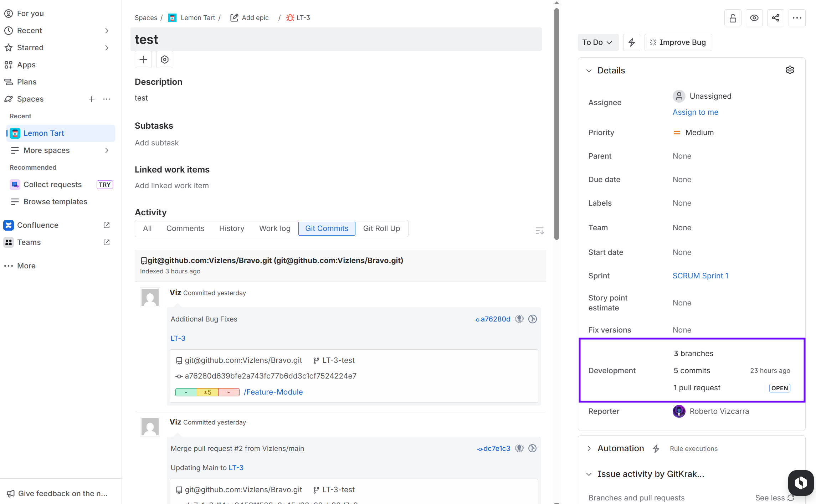The width and height of the screenshot is (816, 504).
Task: Open Details panel gear settings
Action: pyautogui.click(x=790, y=70)
